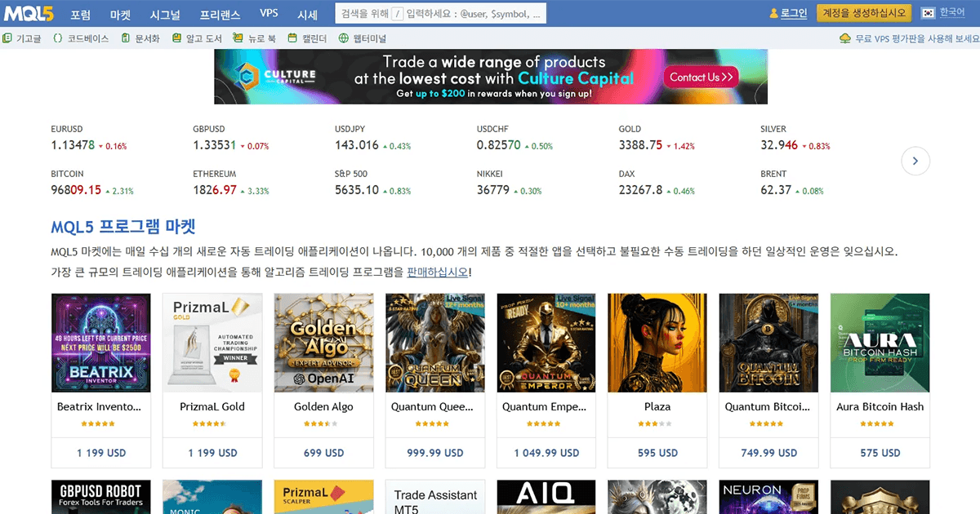Open 프리랜스 freelance menu
980x514 pixels.
coord(220,14)
